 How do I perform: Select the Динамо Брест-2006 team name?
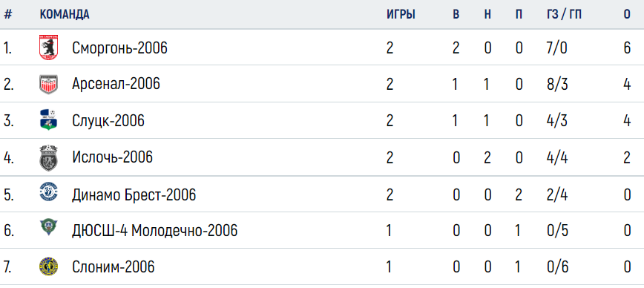(x=134, y=194)
